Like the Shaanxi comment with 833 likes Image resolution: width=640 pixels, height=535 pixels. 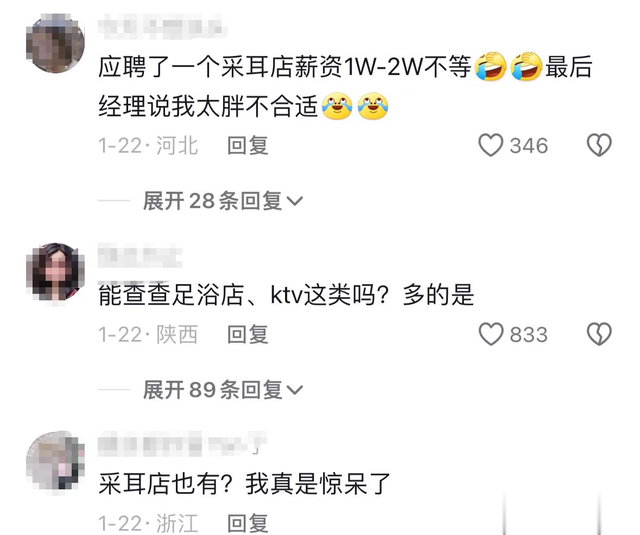(x=491, y=334)
